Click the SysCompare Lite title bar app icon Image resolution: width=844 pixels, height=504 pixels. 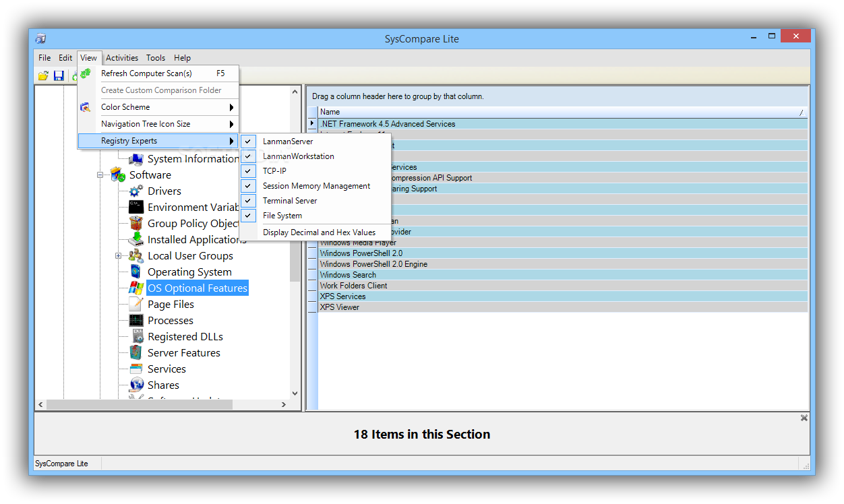(x=41, y=38)
